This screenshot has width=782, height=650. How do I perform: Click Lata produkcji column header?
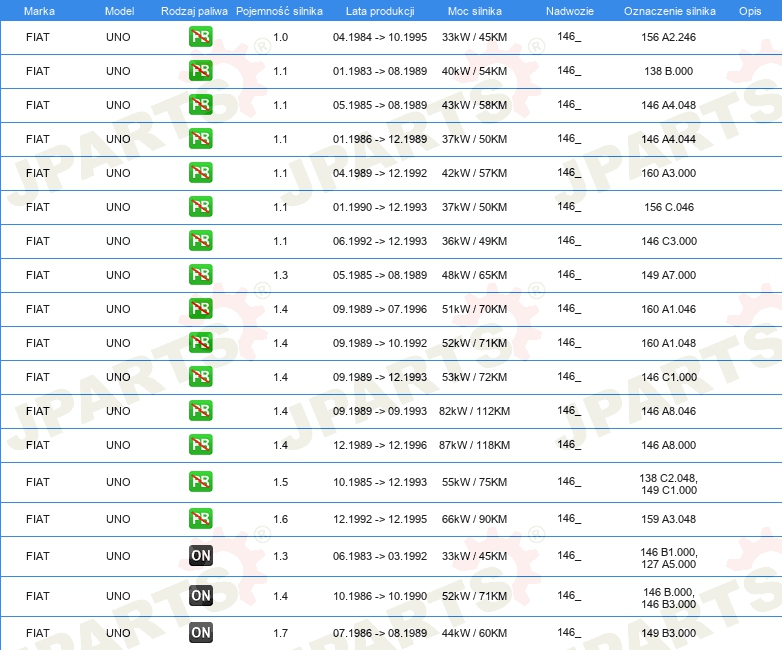pos(380,11)
